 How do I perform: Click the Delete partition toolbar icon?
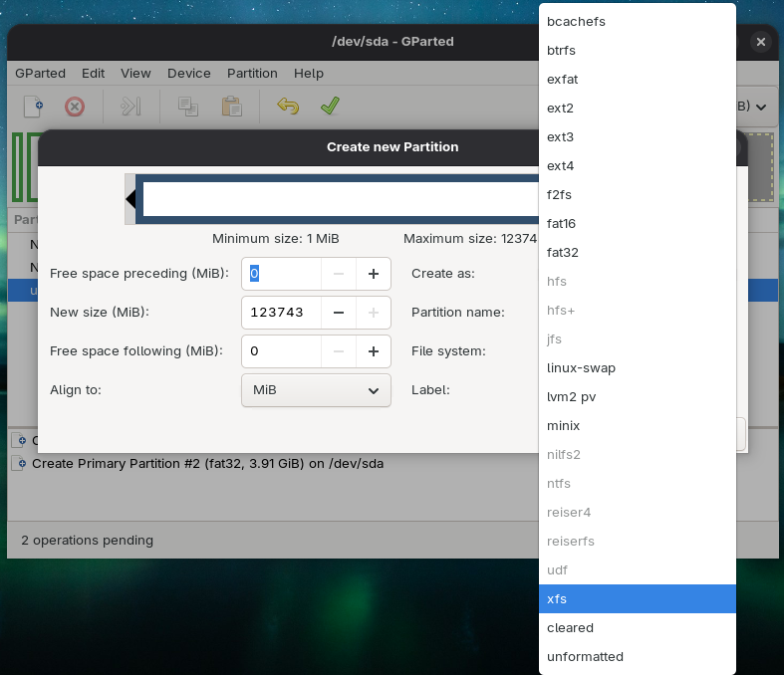coord(75,107)
